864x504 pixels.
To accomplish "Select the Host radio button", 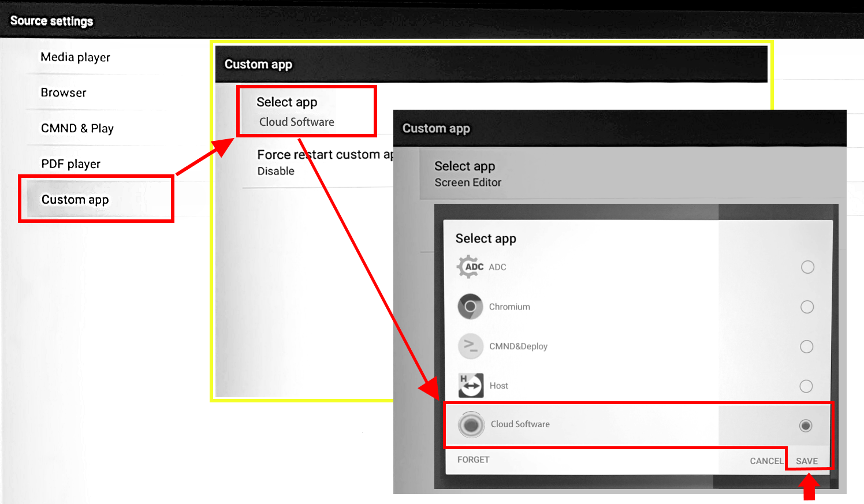I will (806, 386).
